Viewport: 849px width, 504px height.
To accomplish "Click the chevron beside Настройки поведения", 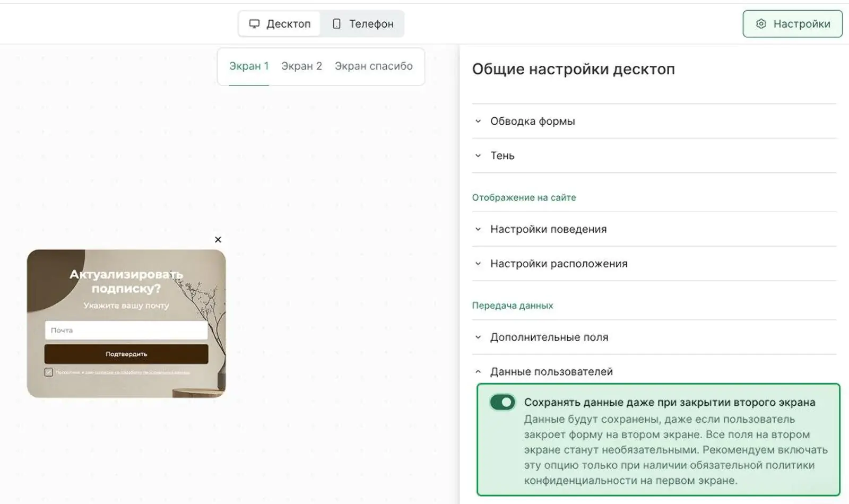I will 478,229.
